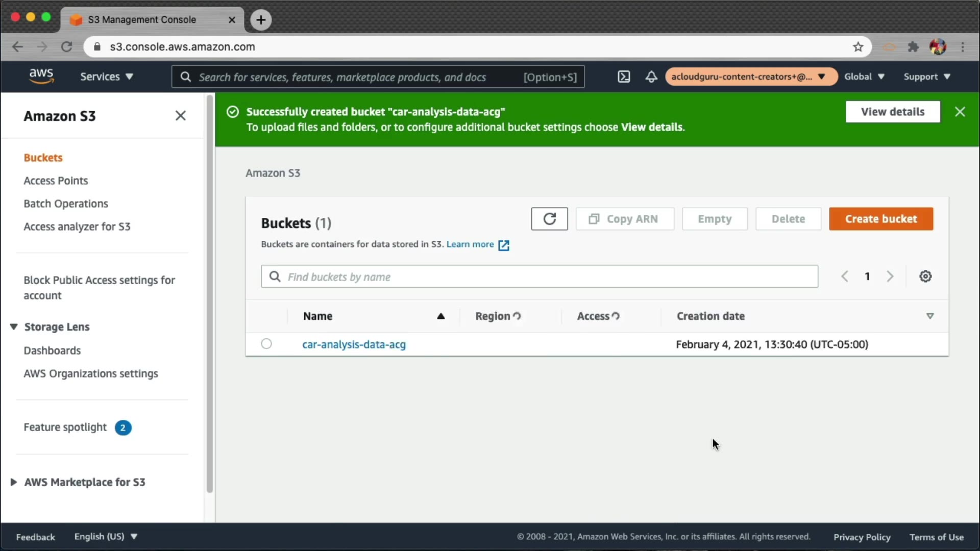
Task: Open the table preferences gear icon
Action: [925, 277]
